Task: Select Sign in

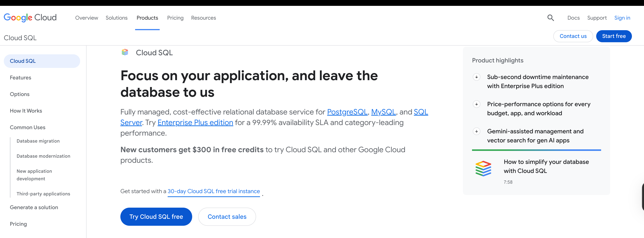Action: pos(622,18)
